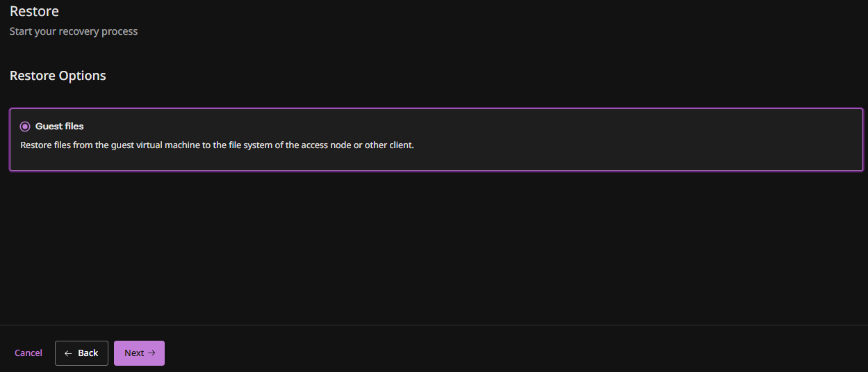The image size is (868, 372).
Task: Click the purple Cancel text
Action: click(x=28, y=353)
